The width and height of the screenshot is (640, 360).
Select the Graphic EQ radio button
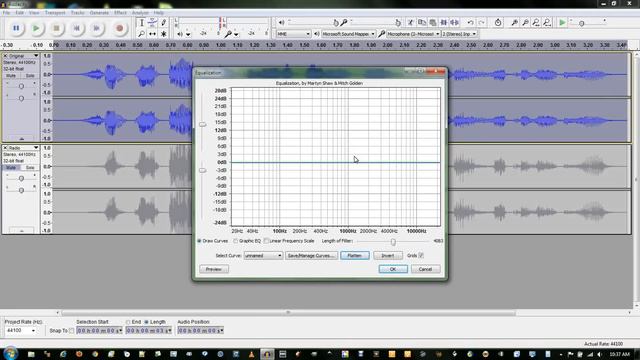tap(236, 241)
